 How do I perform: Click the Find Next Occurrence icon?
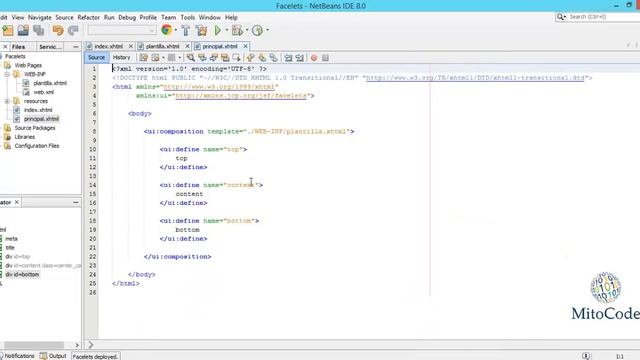point(213,58)
